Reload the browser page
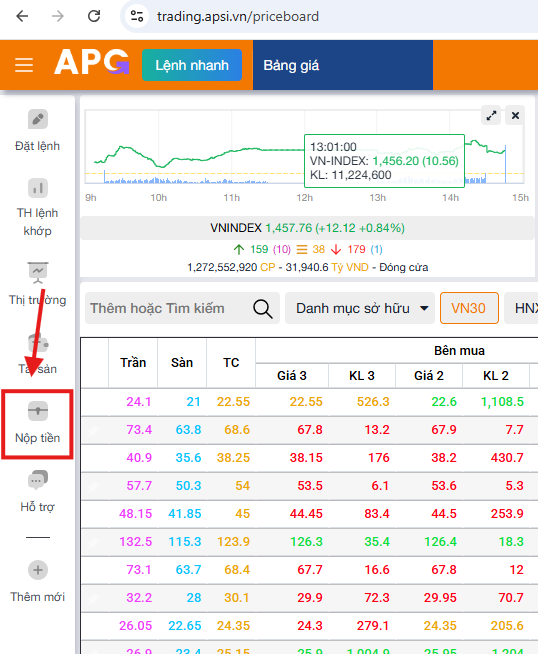The height and width of the screenshot is (654, 538). coord(94,16)
